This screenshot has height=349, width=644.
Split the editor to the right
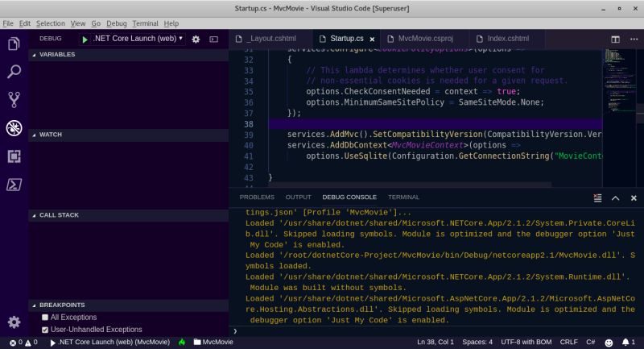(x=615, y=39)
